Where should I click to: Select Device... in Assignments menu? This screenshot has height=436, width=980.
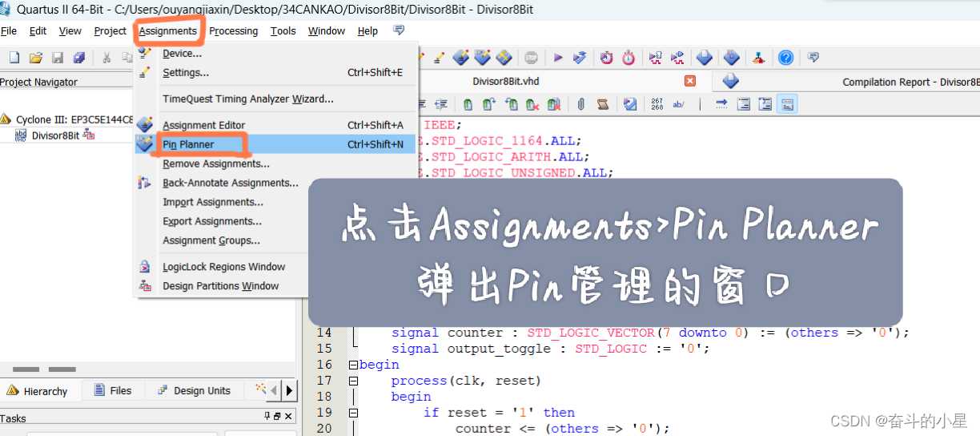coord(275,54)
